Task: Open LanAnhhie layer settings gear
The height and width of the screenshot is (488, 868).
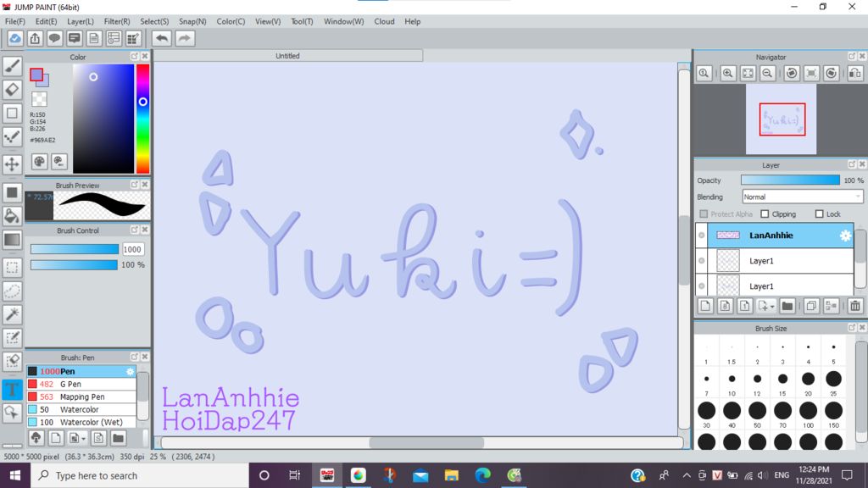Action: pos(845,236)
